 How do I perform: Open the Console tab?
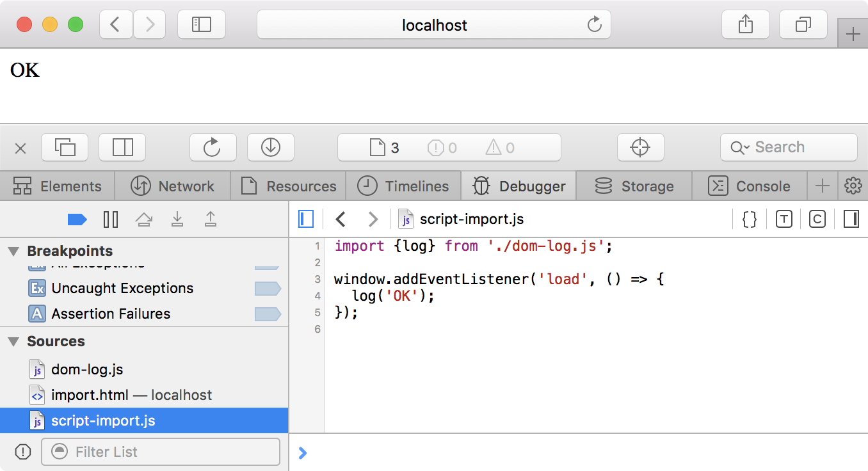click(750, 186)
